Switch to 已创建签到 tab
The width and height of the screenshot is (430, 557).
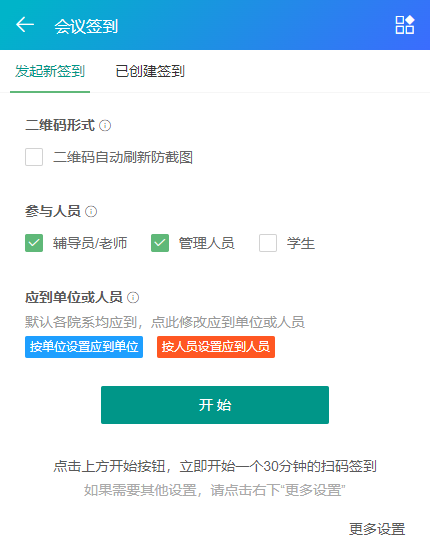click(x=150, y=71)
